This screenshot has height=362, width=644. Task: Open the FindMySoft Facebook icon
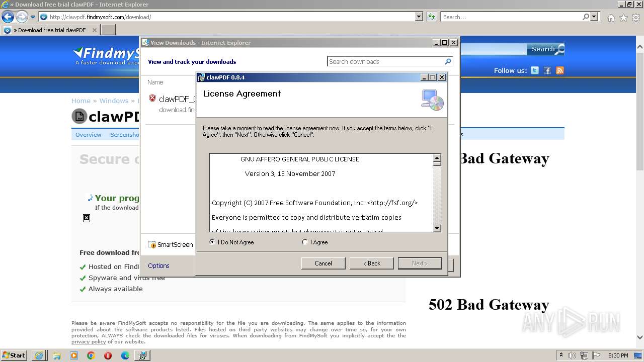pyautogui.click(x=547, y=70)
